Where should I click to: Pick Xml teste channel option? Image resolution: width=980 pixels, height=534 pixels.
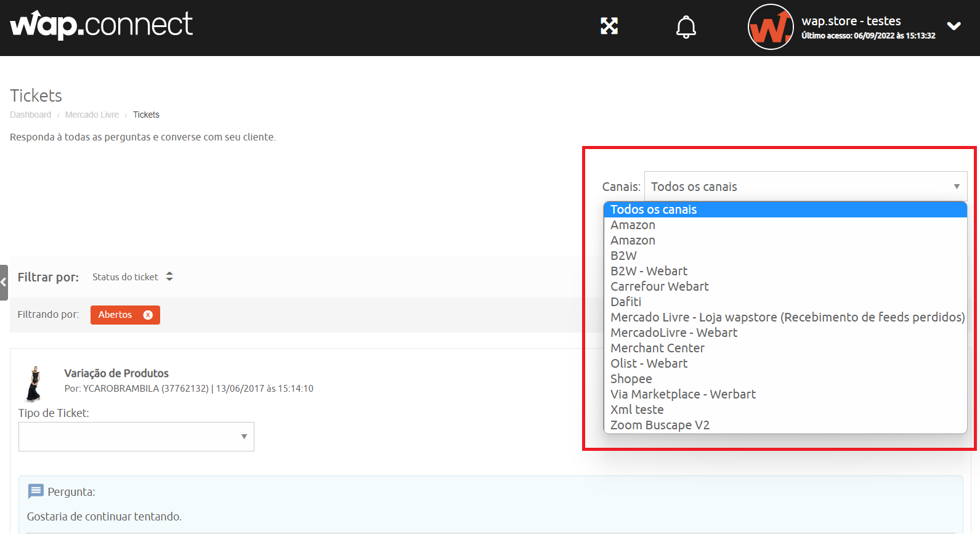click(x=785, y=410)
